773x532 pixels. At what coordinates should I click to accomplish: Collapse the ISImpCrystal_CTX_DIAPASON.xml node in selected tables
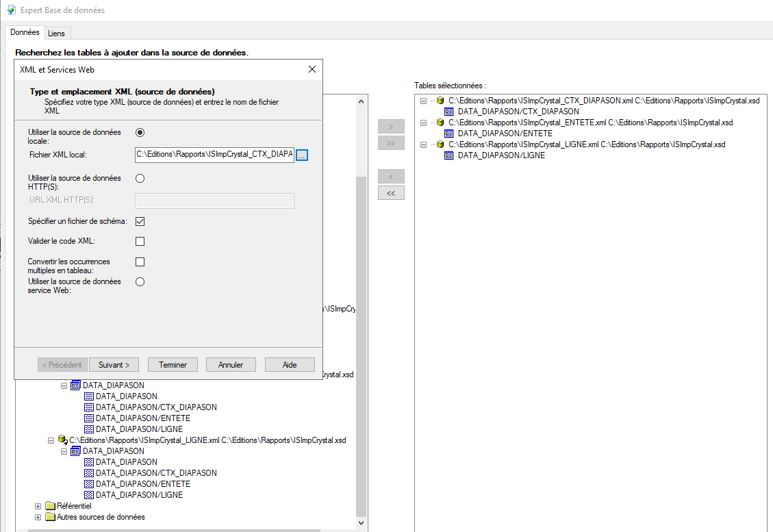(423, 101)
